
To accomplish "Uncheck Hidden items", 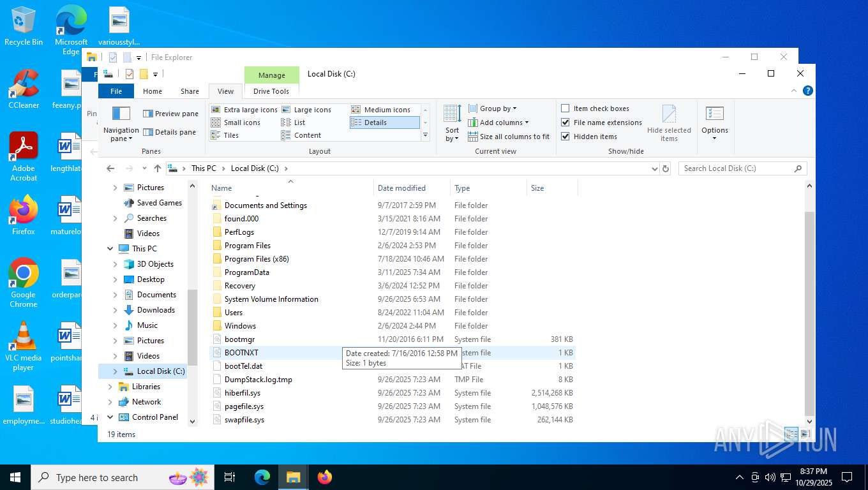I will (588, 137).
